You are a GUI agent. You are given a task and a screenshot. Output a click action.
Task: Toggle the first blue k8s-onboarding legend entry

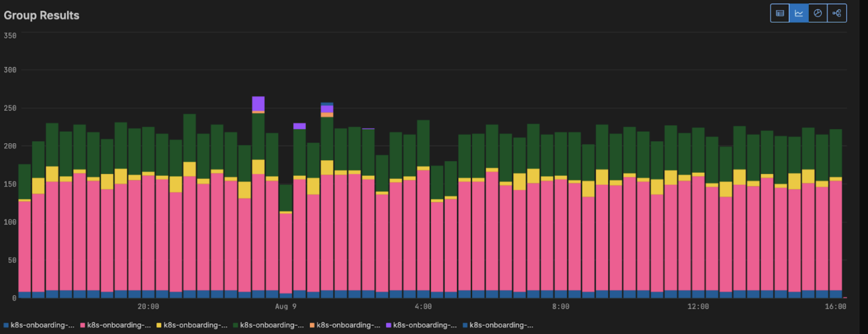click(x=39, y=325)
